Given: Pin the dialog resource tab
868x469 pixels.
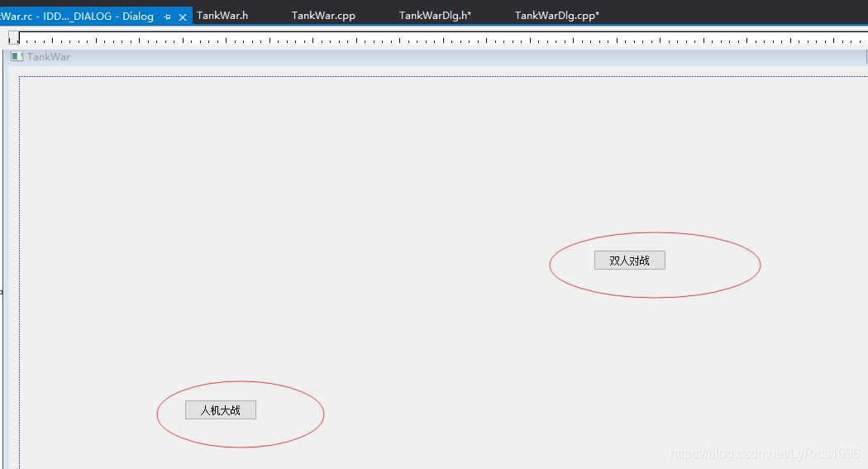Looking at the screenshot, I should pyautogui.click(x=167, y=17).
